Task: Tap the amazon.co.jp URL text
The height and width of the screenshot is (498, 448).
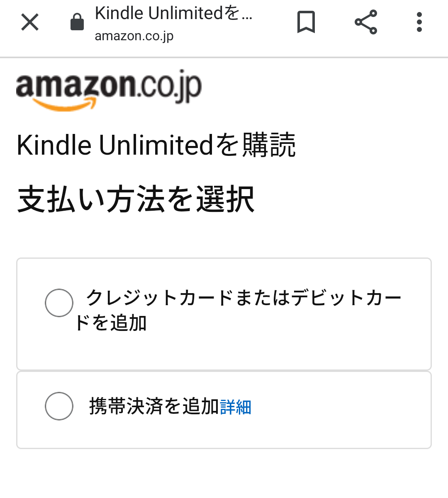Action: click(x=134, y=36)
